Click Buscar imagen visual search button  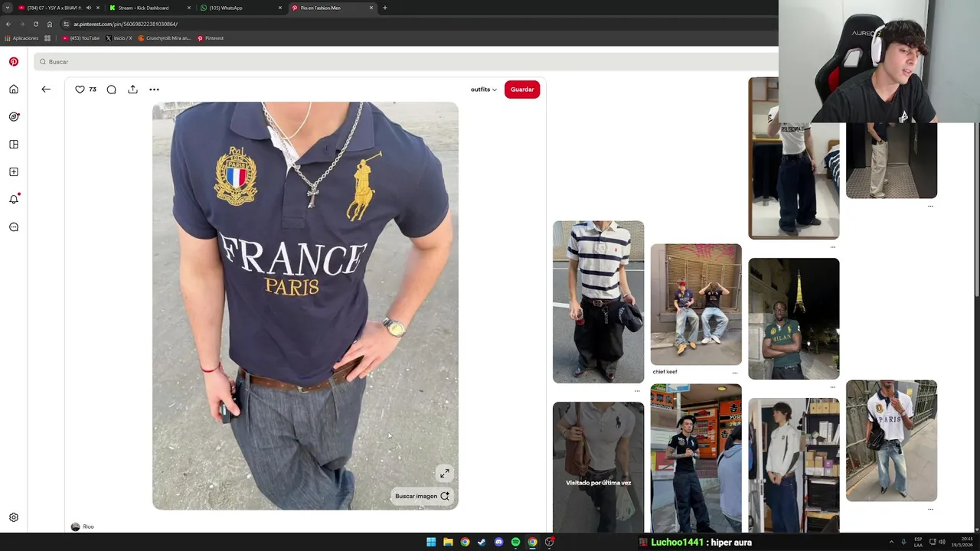pyautogui.click(x=422, y=496)
